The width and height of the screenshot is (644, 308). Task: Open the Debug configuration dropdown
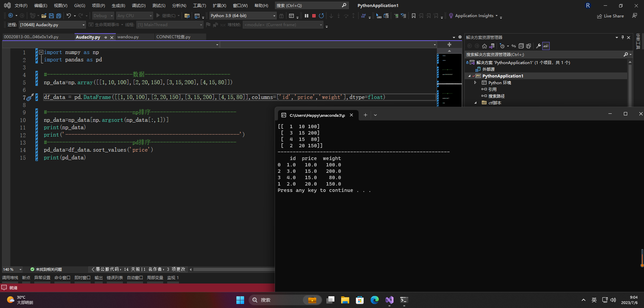pos(103,15)
